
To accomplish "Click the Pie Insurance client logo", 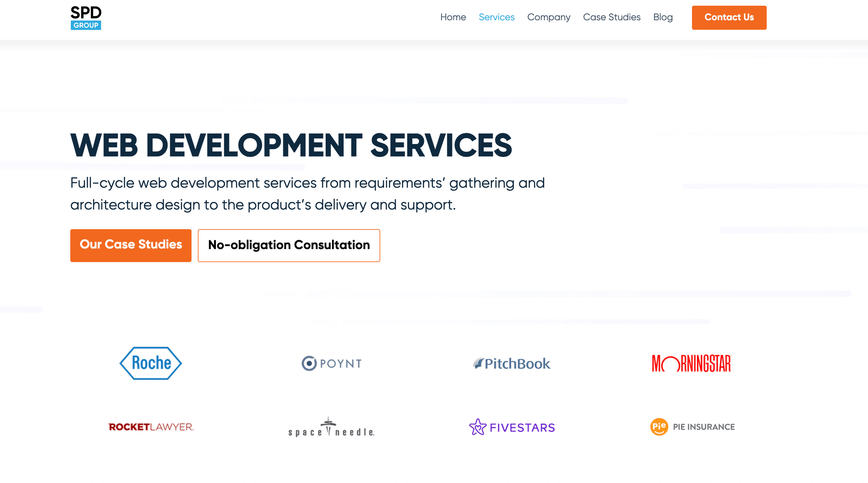I will point(692,427).
